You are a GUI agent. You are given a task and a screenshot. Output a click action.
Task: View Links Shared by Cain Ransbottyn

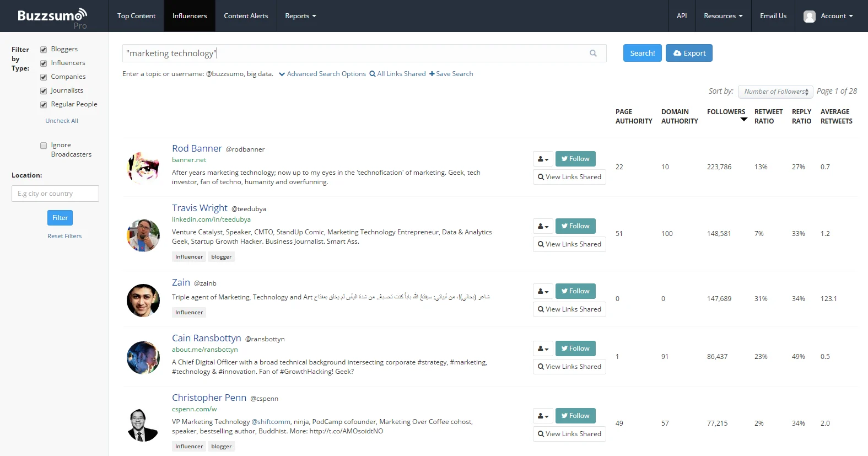(569, 367)
